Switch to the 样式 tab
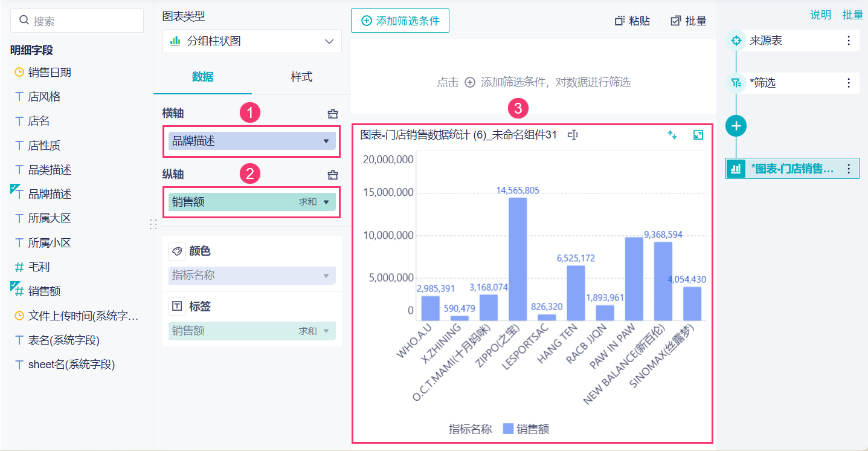Viewport: 868px width, 451px height. (x=301, y=77)
